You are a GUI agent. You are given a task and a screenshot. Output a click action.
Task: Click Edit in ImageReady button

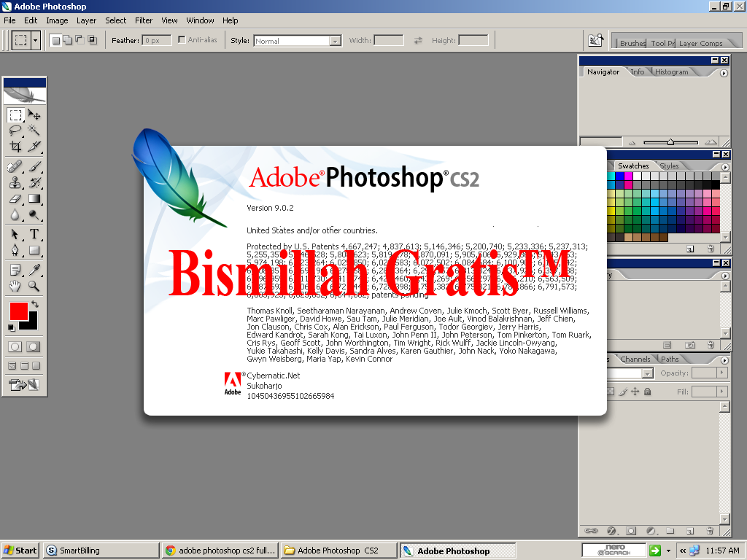pos(24,384)
